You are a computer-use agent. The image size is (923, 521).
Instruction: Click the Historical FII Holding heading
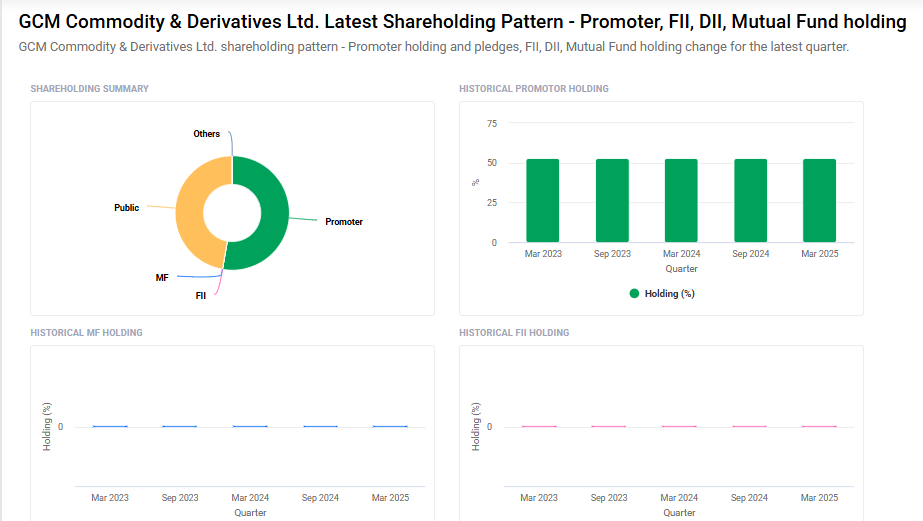coord(514,333)
